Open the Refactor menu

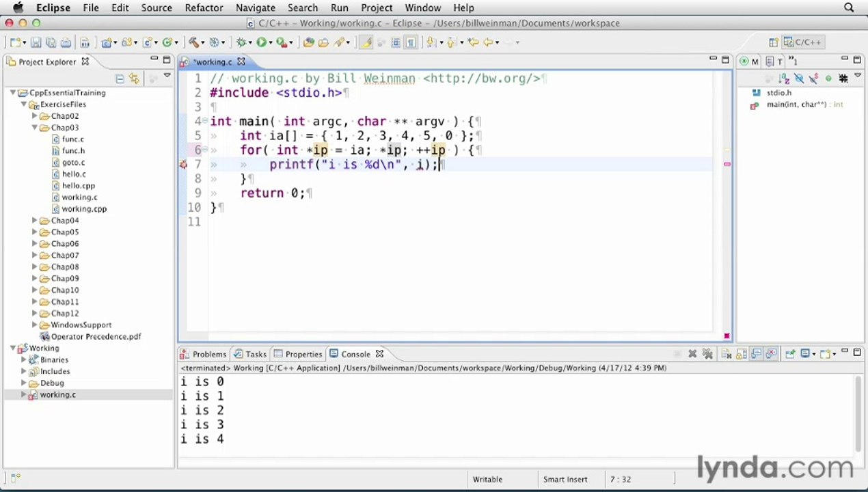coord(204,8)
